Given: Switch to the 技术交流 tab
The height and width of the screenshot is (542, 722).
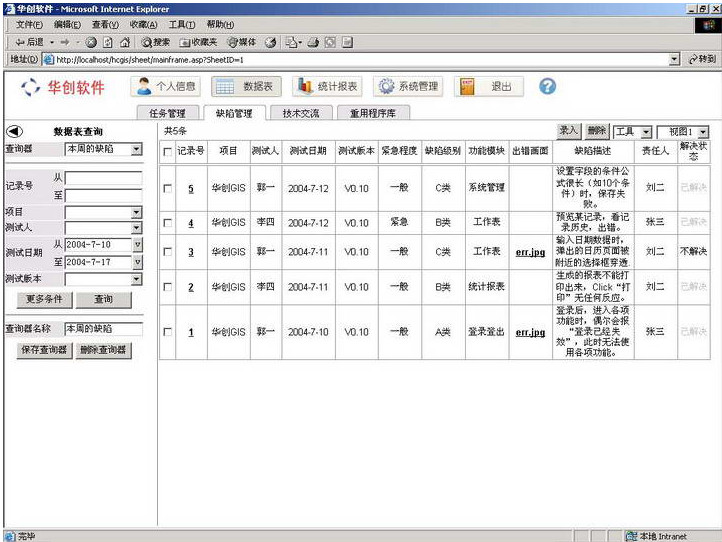Looking at the screenshot, I should coord(301,113).
